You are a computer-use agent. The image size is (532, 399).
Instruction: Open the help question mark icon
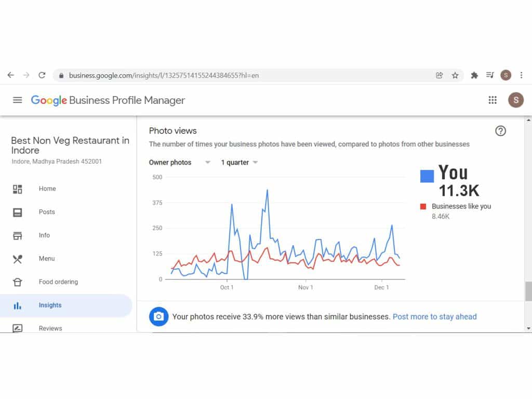(x=500, y=131)
